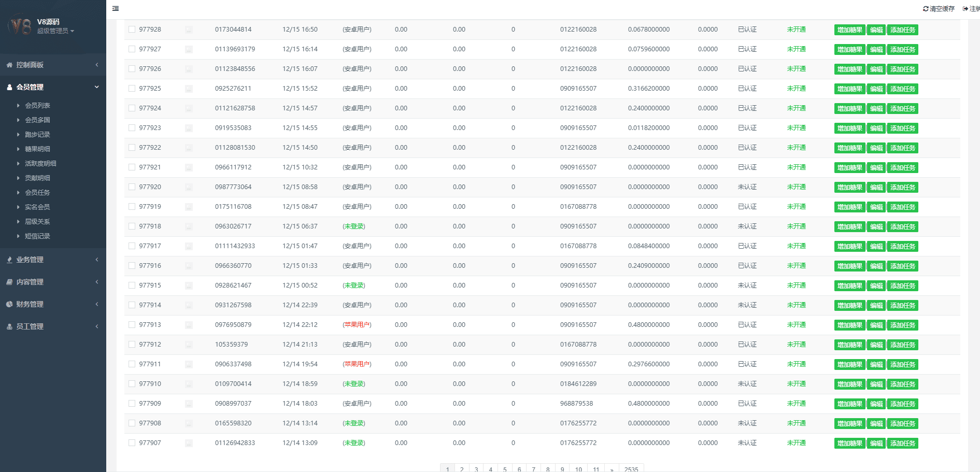Screen dimensions: 980x472
Task: Open 跑步记录 in the sidebar
Action: pos(37,134)
